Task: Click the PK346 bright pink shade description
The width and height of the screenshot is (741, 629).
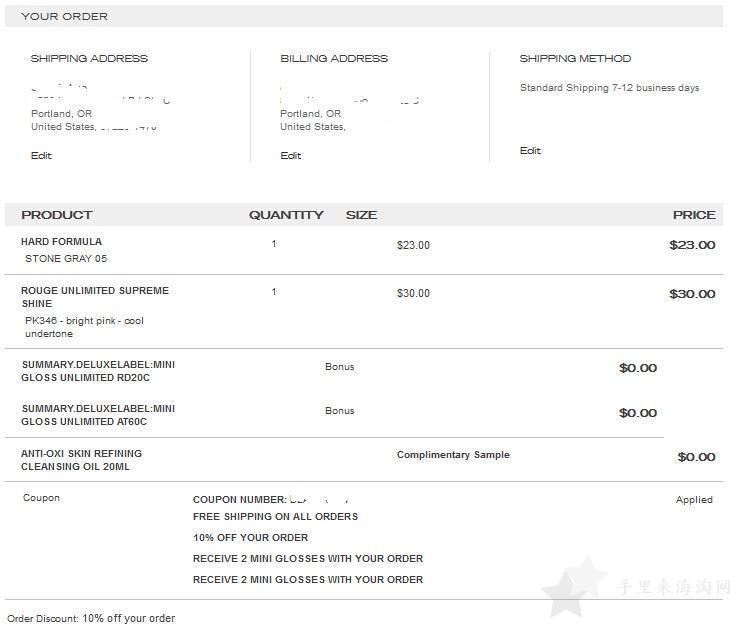Action: pyautogui.click(x=84, y=327)
